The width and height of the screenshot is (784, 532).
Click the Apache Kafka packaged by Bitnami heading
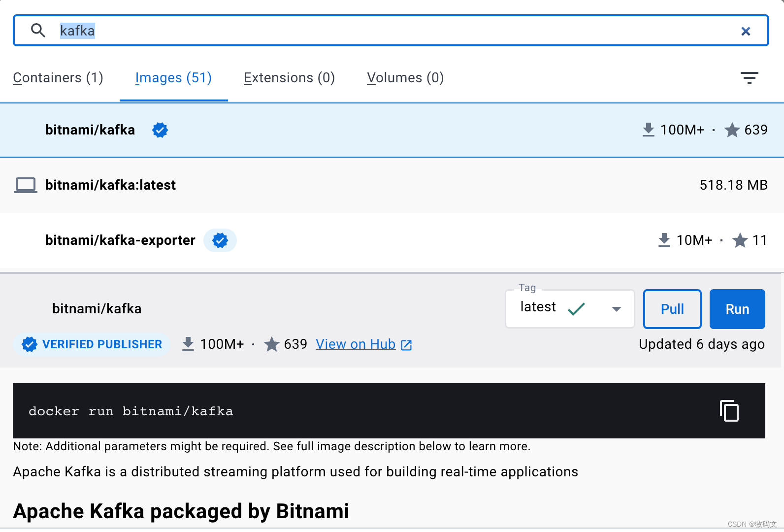(181, 512)
